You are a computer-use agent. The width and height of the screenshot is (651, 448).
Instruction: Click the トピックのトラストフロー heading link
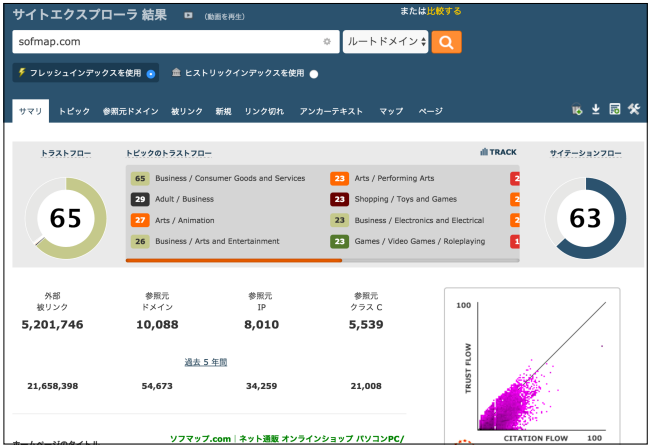(169, 153)
